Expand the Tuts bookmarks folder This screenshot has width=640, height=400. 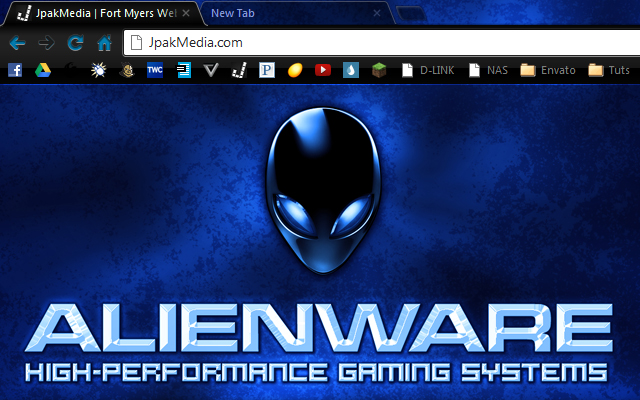pyautogui.click(x=609, y=70)
